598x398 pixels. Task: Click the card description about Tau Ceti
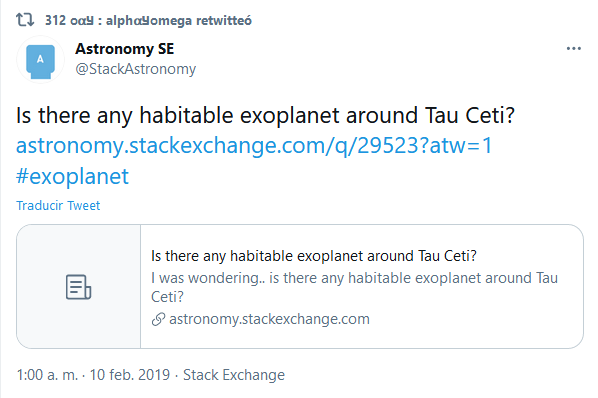(x=354, y=287)
